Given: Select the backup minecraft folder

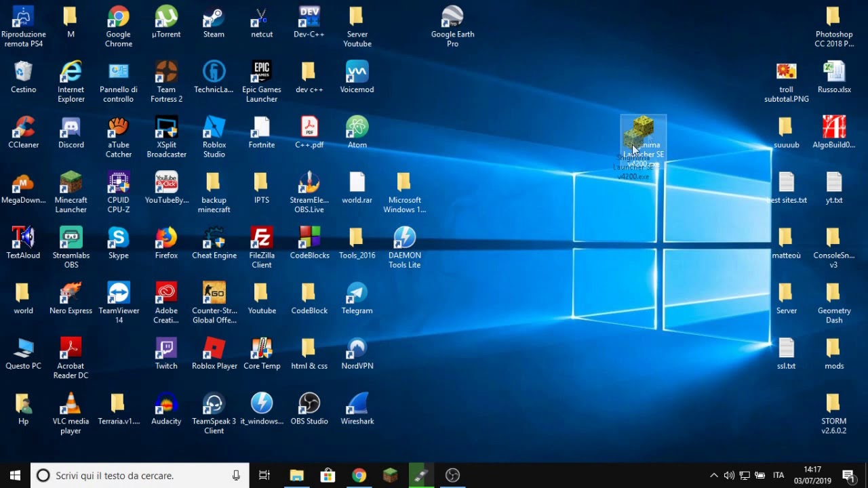Looking at the screenshot, I should (x=214, y=193).
